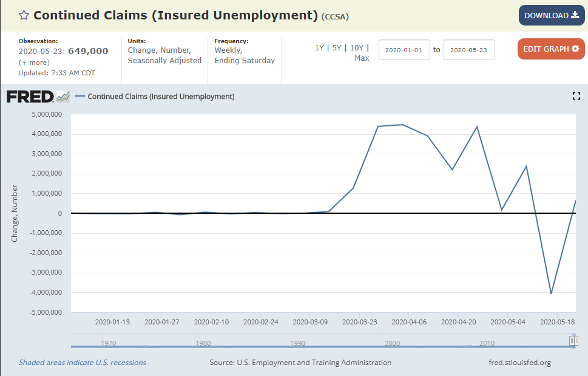Click the gear icon on Edit Graph

click(x=576, y=49)
